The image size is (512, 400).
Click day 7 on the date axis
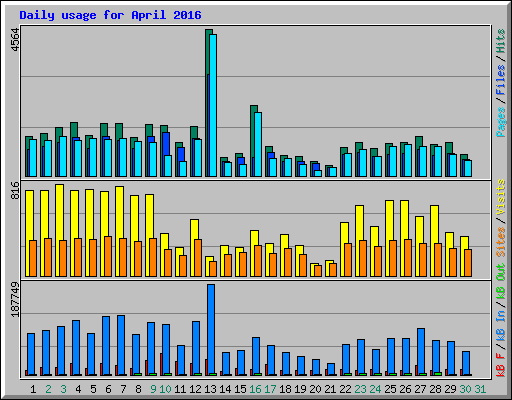tap(123, 389)
